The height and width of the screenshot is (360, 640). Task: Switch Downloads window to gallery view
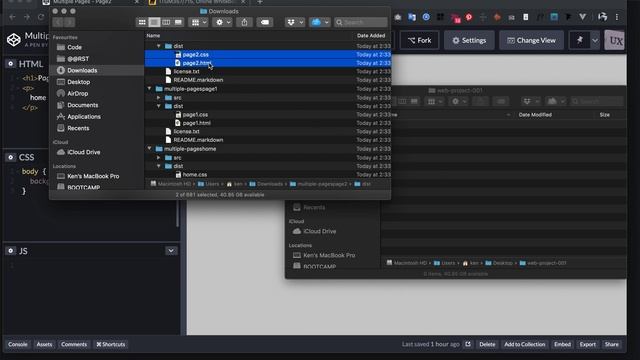tap(178, 22)
